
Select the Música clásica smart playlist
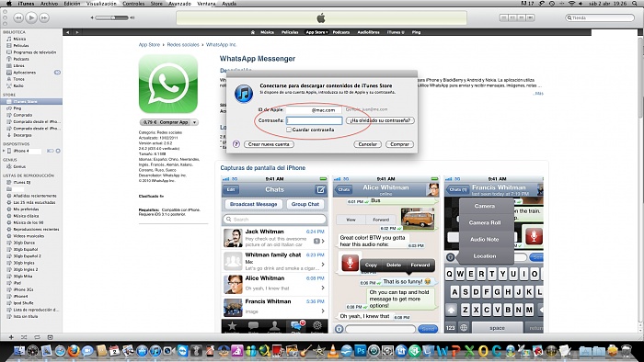click(x=26, y=216)
